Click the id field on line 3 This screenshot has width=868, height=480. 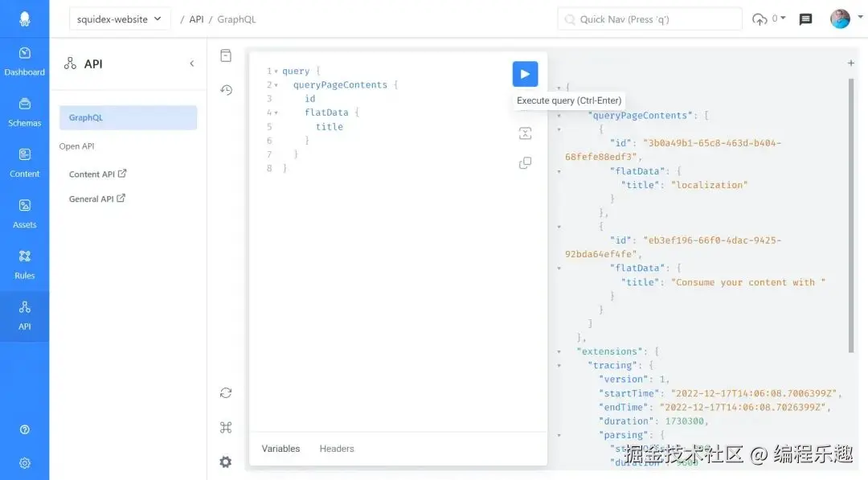pos(310,99)
